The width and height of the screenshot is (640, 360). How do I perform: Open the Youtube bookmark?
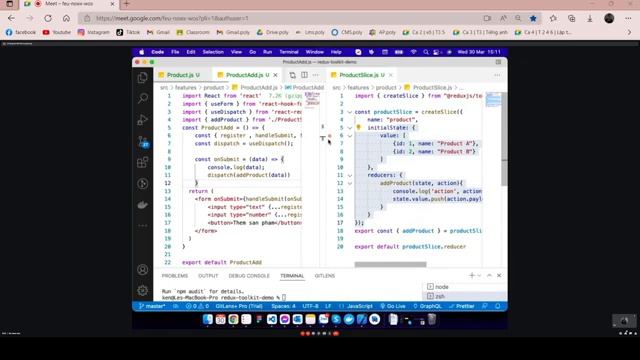point(57,32)
